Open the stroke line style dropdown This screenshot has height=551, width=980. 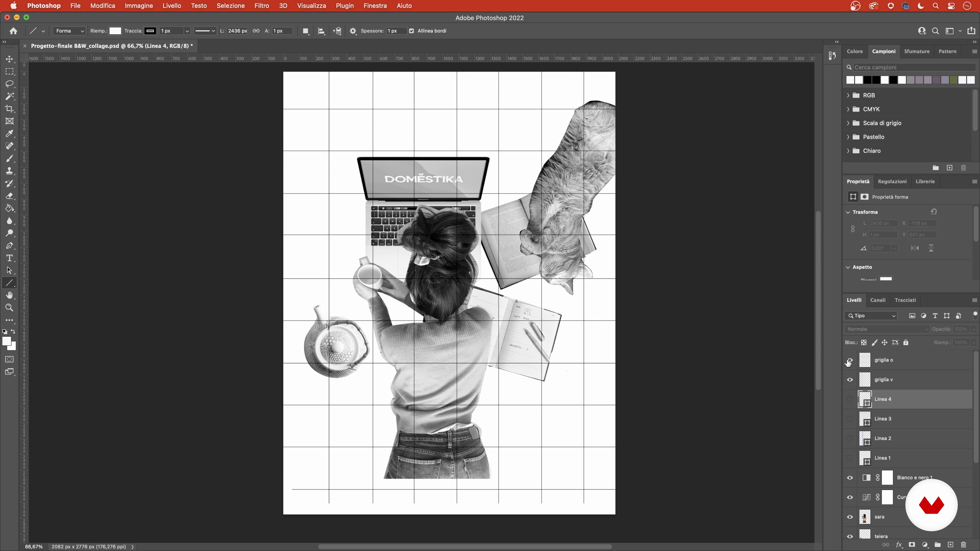pos(205,31)
